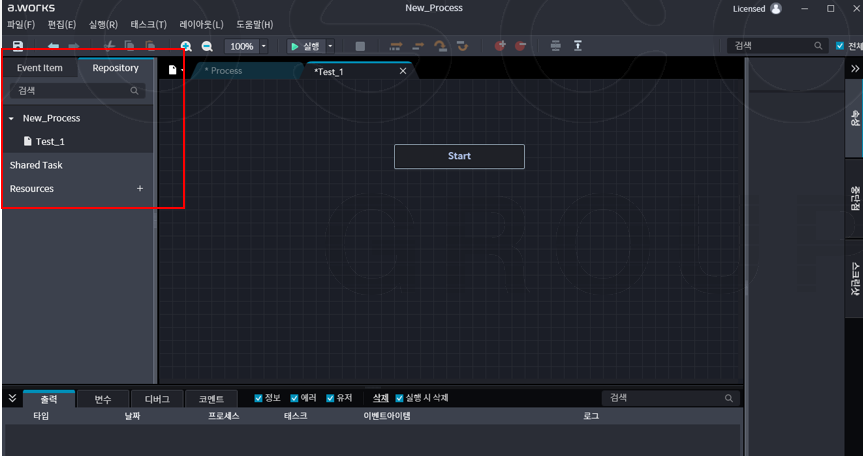
Task: Toggle the 에러 checkbox
Action: pos(294,398)
